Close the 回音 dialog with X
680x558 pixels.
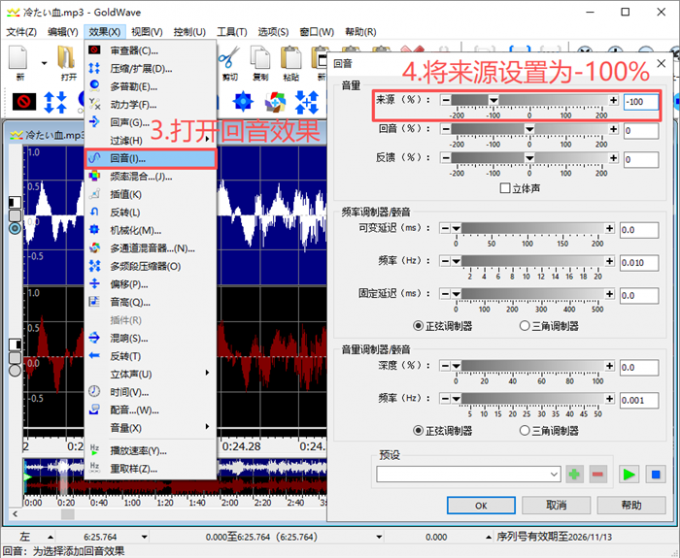[x=661, y=64]
